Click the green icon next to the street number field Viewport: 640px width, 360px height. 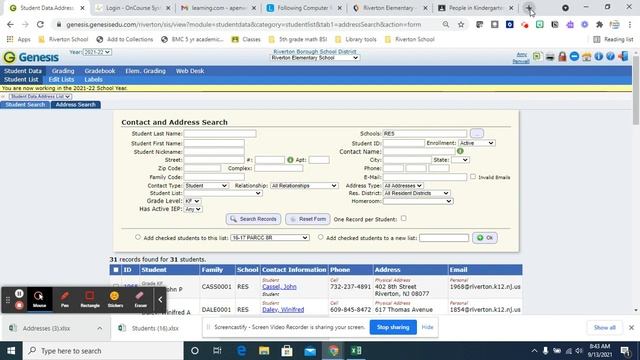[290, 160]
